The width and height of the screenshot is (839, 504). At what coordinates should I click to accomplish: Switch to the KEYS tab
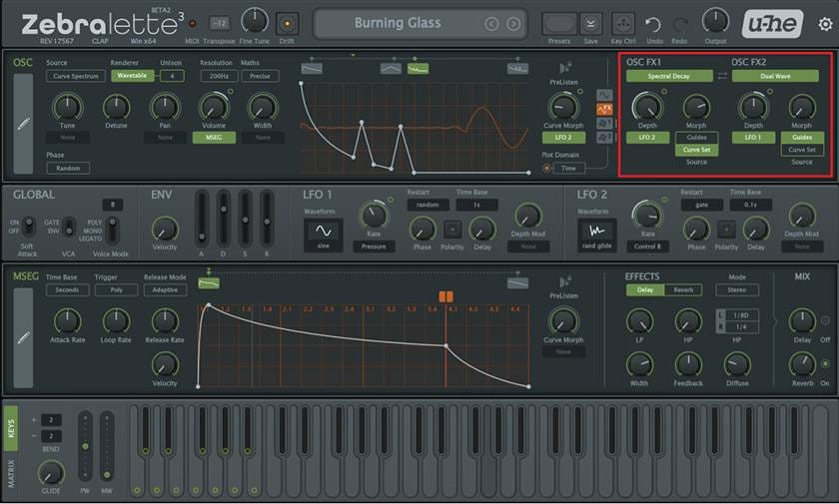point(11,428)
